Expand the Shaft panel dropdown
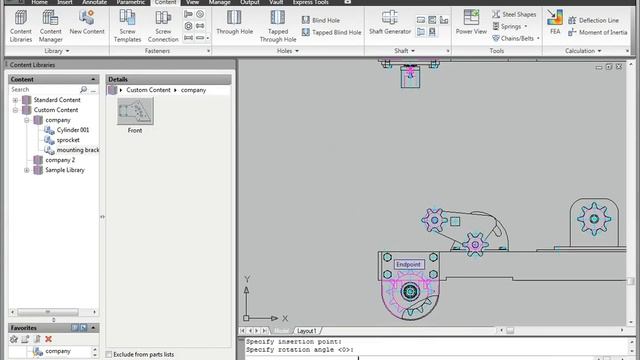 coord(404,51)
